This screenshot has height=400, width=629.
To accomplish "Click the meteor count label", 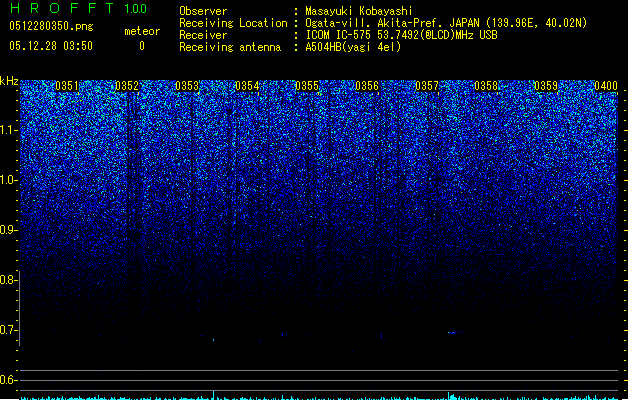I will pyautogui.click(x=142, y=31).
